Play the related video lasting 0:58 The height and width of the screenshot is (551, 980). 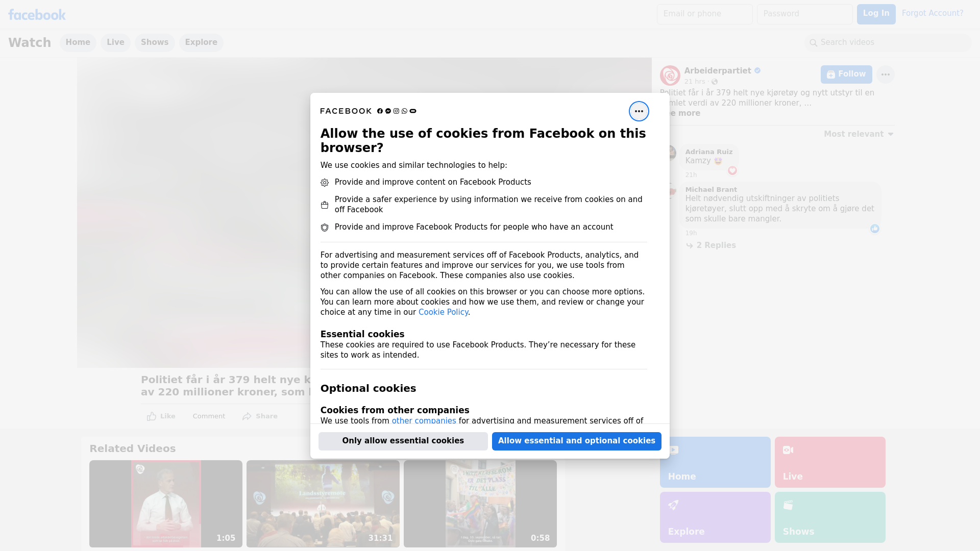pyautogui.click(x=480, y=504)
